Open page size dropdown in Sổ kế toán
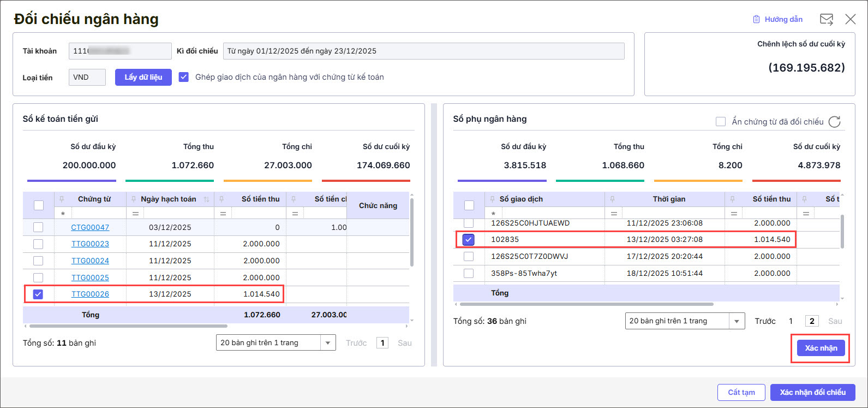The width and height of the screenshot is (868, 408). pos(327,343)
